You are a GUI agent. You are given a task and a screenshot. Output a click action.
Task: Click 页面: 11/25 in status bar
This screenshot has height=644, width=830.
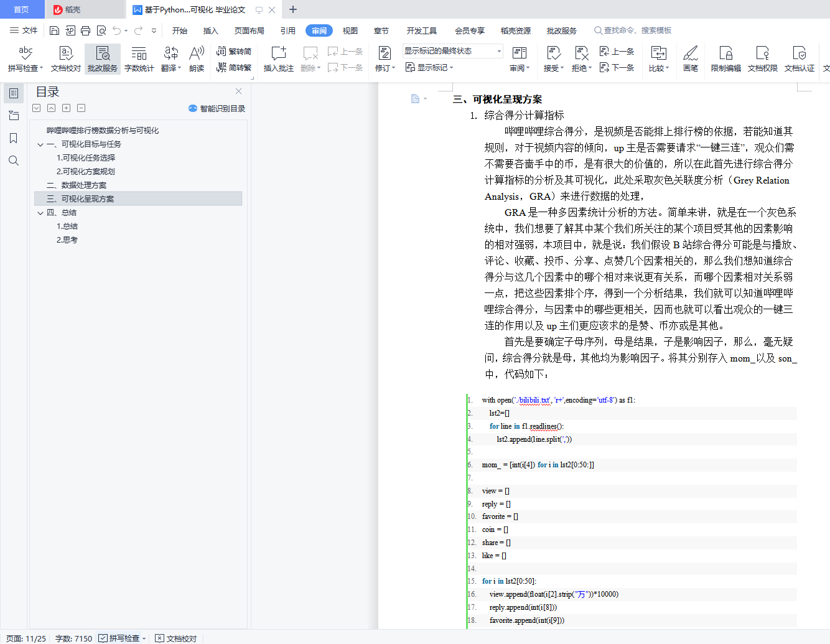coord(26,638)
